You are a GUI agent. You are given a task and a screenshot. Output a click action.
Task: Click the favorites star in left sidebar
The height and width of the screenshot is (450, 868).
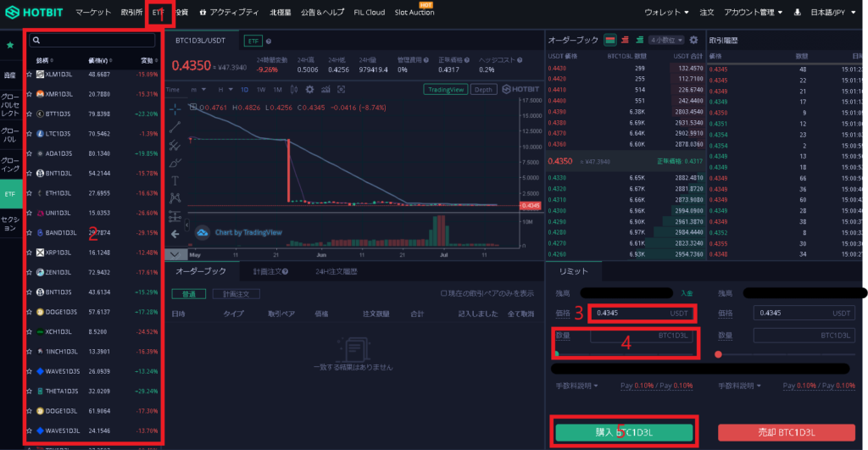tap(10, 46)
